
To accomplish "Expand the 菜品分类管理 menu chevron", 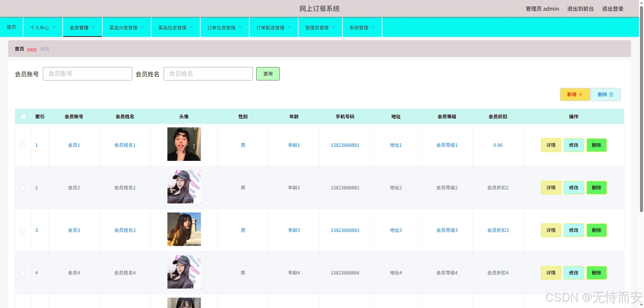I will (x=142, y=27).
